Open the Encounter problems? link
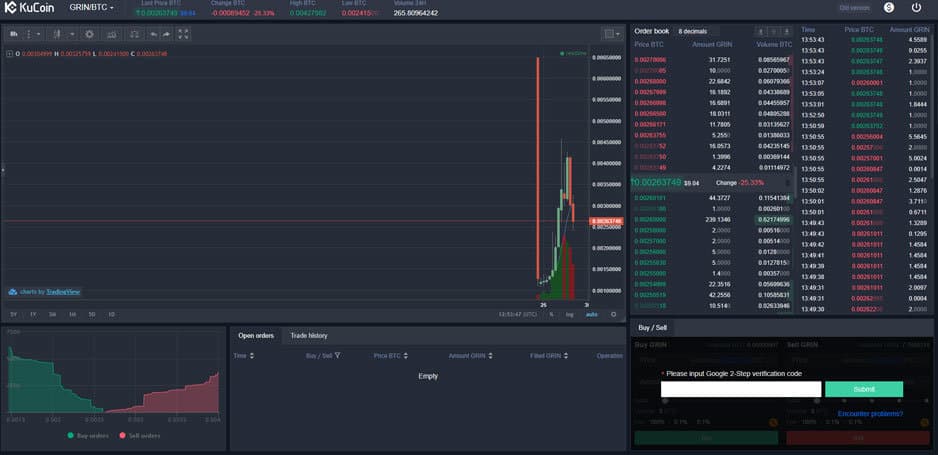 click(x=870, y=414)
